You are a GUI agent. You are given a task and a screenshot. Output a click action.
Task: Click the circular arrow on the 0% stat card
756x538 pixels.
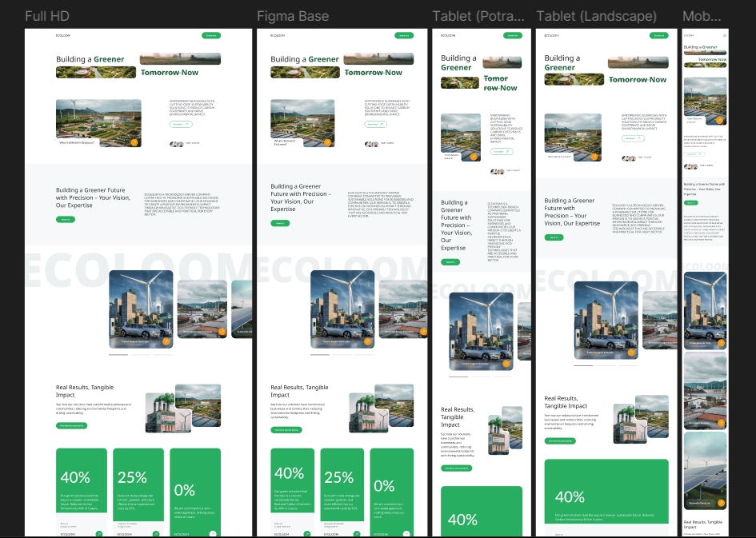213,533
